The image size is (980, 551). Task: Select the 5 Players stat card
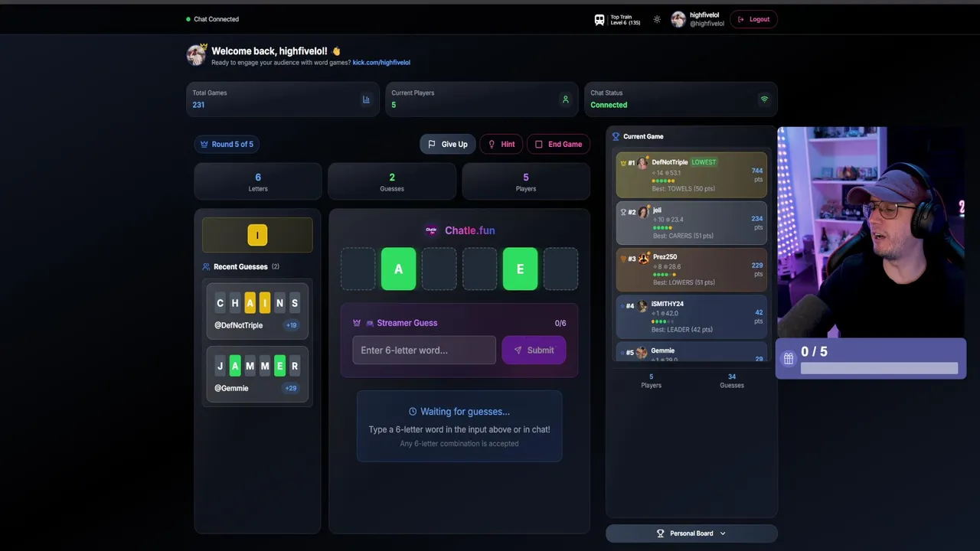click(526, 181)
